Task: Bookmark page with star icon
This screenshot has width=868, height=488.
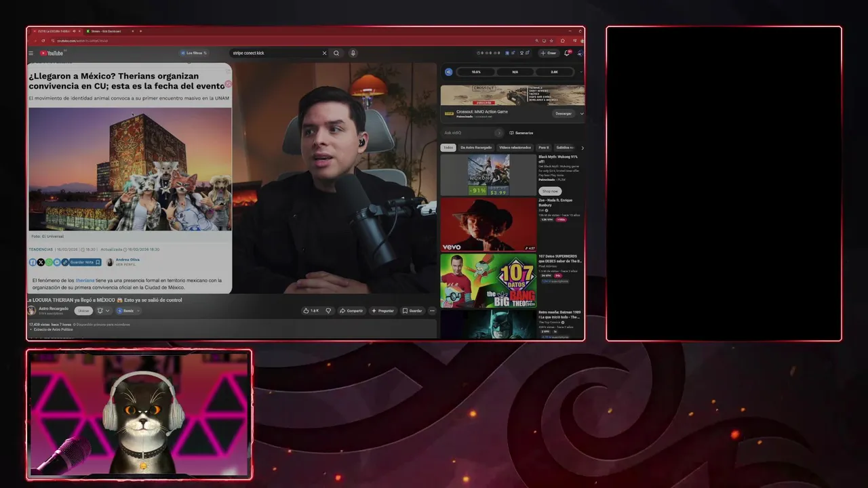Action: pos(551,41)
